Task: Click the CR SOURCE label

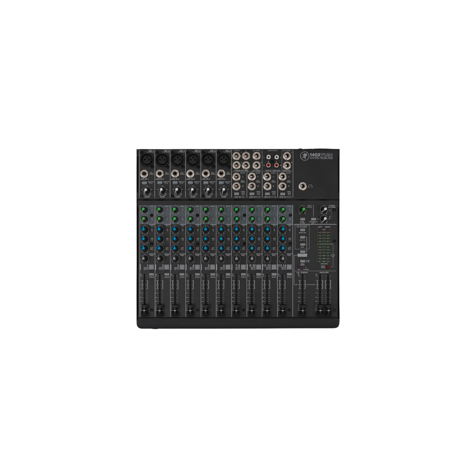Action: [302, 227]
